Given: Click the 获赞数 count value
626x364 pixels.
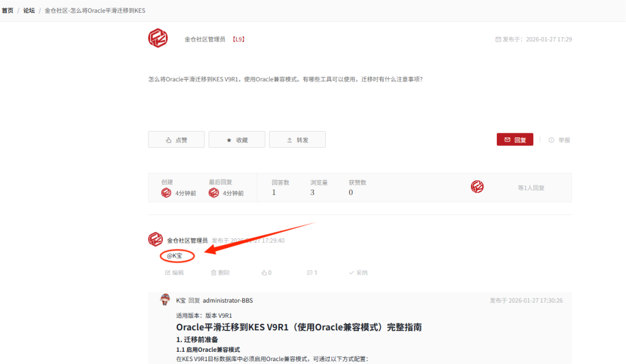Looking at the screenshot, I should click(x=351, y=192).
